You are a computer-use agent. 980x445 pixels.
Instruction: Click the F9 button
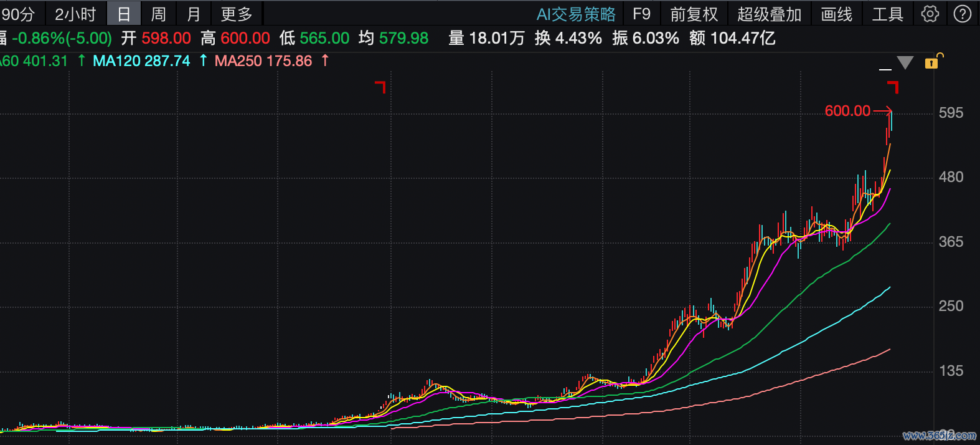click(641, 14)
